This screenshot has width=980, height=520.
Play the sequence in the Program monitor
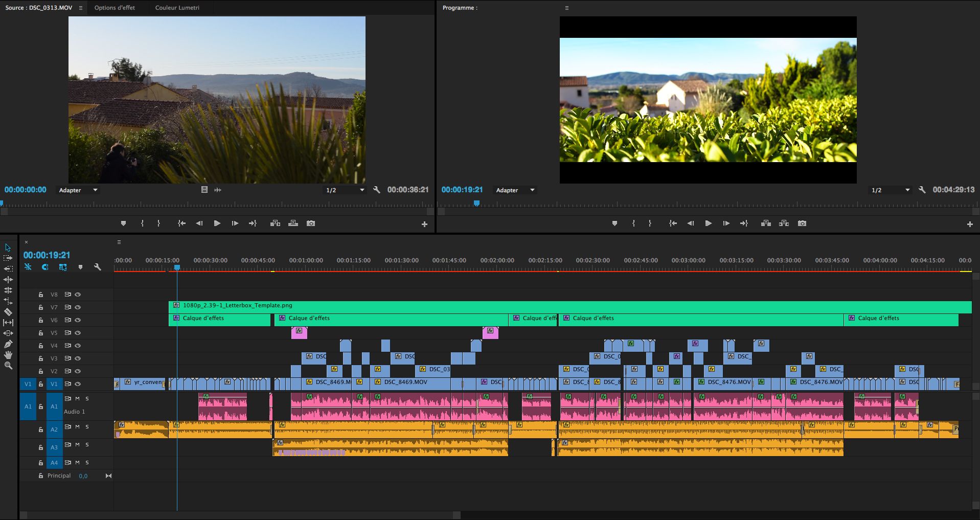(x=708, y=223)
